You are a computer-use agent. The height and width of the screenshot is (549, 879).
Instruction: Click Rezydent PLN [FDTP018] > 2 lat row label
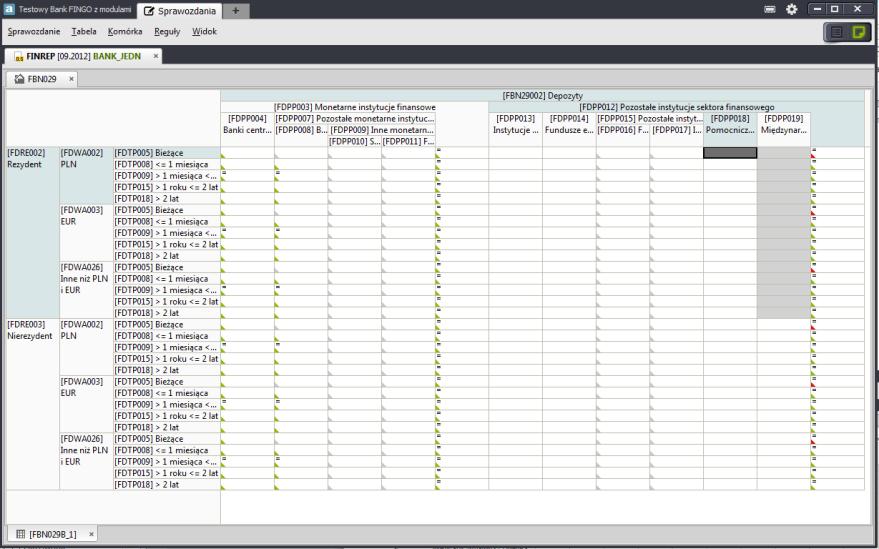tap(166, 199)
